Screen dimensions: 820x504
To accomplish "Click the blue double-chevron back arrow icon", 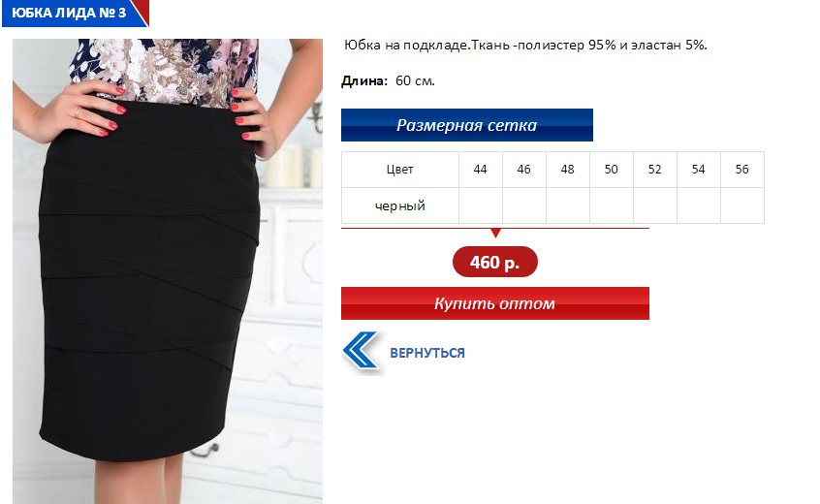I will 362,351.
